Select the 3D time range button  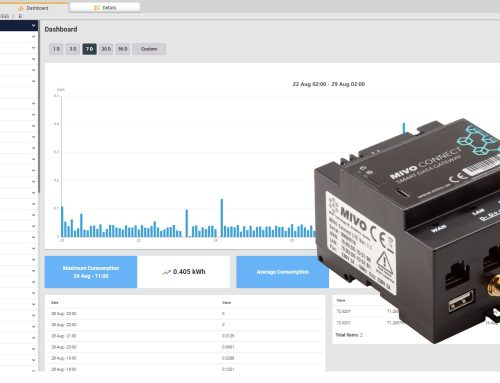point(73,49)
